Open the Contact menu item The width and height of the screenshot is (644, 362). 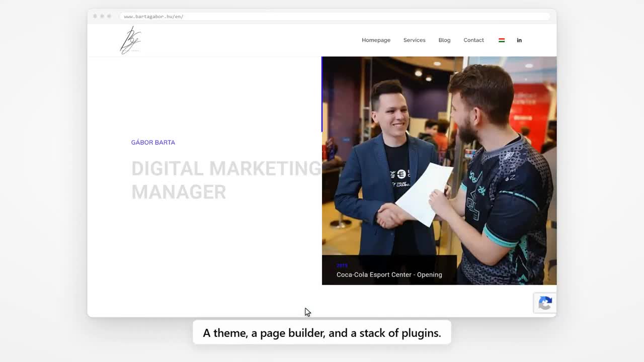click(473, 40)
